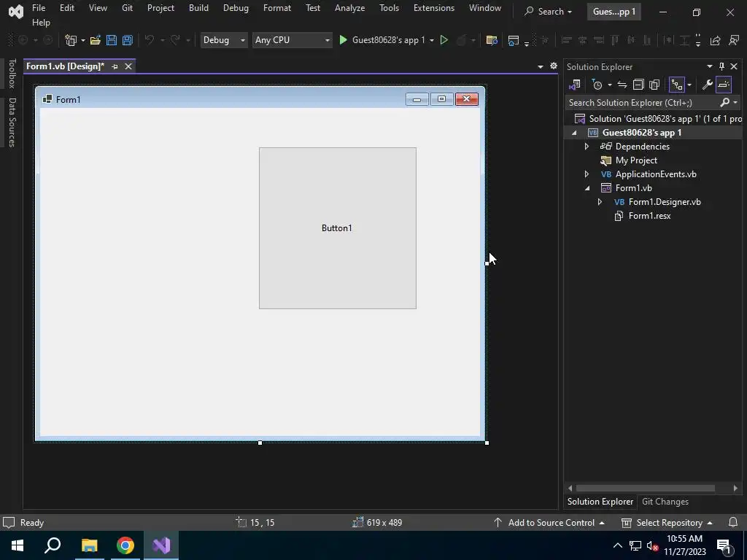This screenshot has width=747, height=560.
Task: Click the toolbar overflow options arrow at the far right
Action: 698,41
